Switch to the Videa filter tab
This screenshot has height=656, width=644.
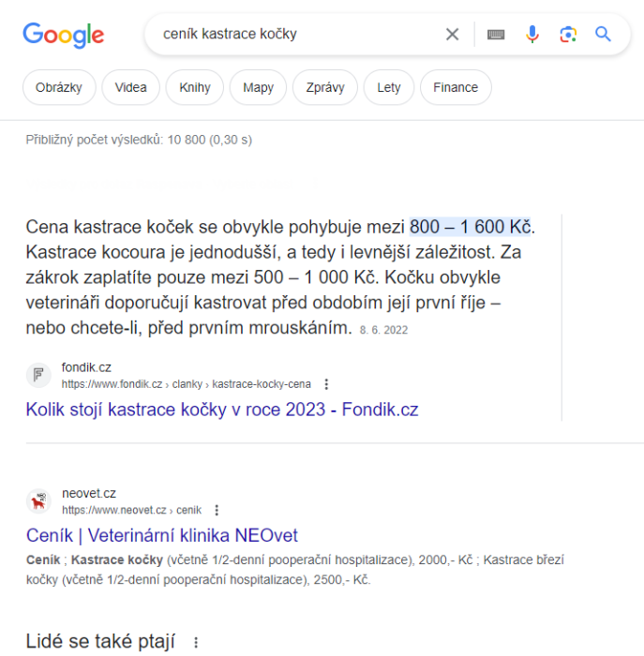tap(131, 88)
